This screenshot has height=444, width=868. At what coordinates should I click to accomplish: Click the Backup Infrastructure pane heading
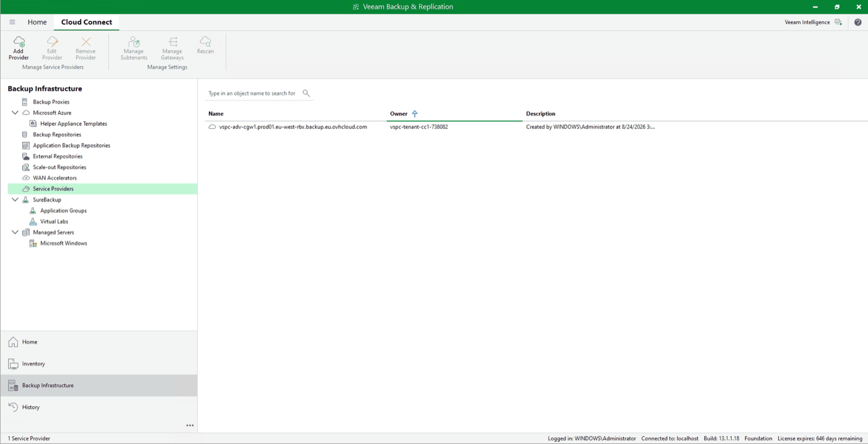click(x=45, y=89)
